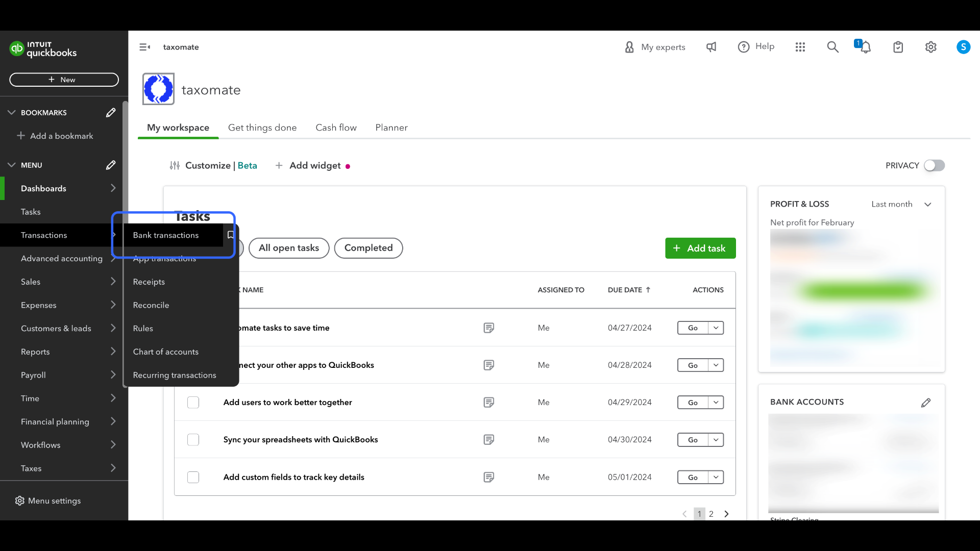This screenshot has width=980, height=551.
Task: Edit Bank Accounts with pencil icon
Action: (x=926, y=403)
